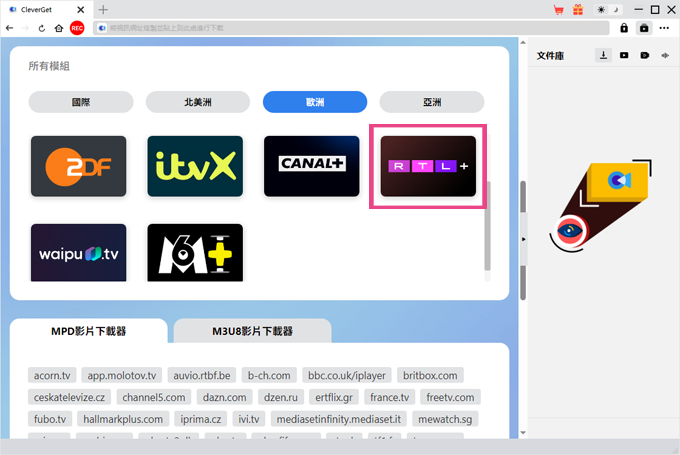The width and height of the screenshot is (680, 455).
Task: Open the ivi.tv site link
Action: [249, 419]
